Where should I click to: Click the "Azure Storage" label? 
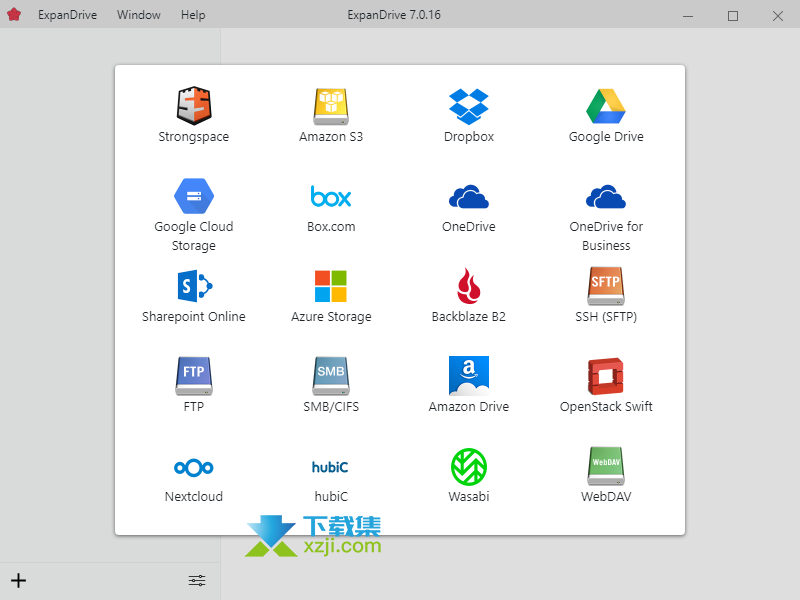[x=331, y=317]
